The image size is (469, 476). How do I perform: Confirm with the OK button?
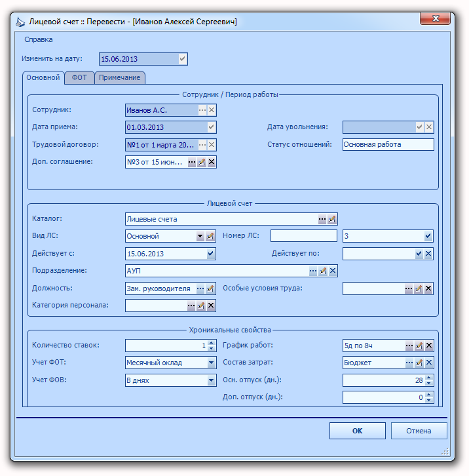pyautogui.click(x=358, y=431)
